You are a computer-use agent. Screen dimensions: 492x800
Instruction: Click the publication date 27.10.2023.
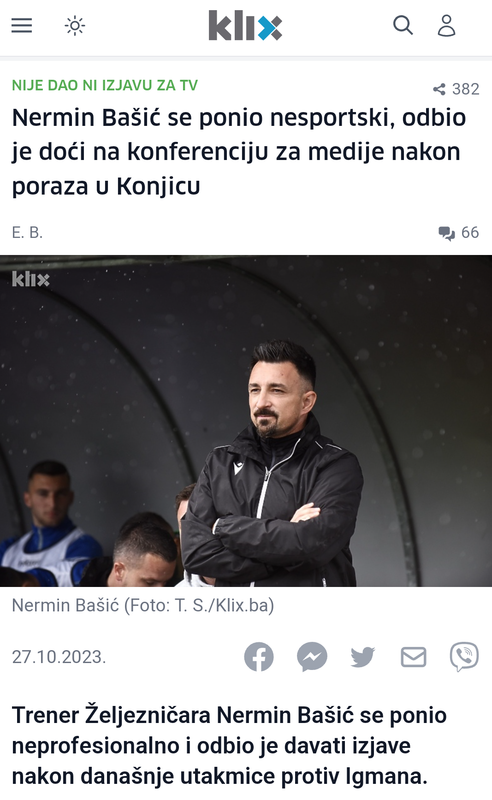click(x=59, y=657)
